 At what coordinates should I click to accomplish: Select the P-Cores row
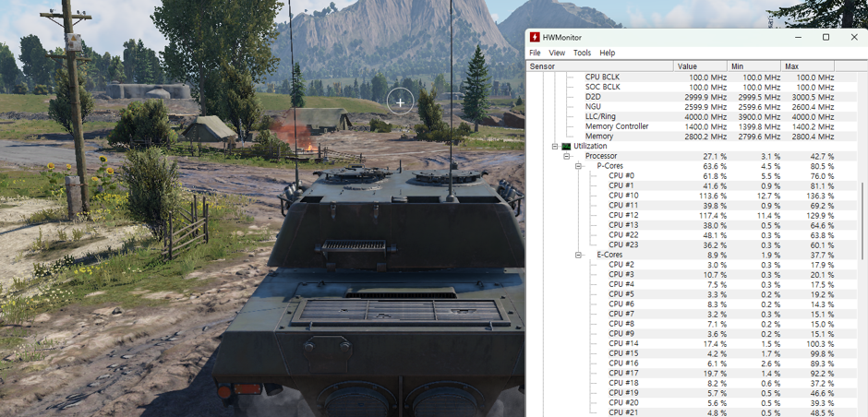click(x=692, y=166)
